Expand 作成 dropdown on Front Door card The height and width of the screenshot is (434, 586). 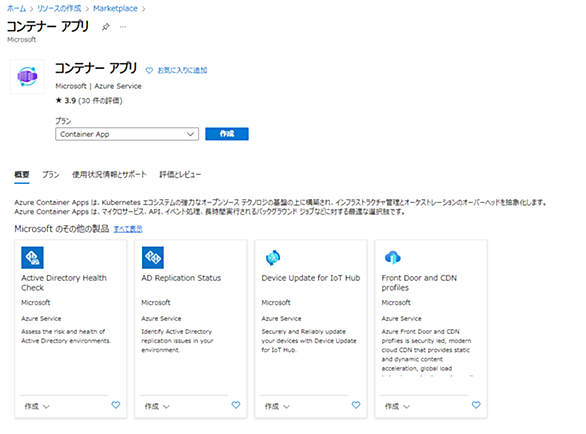tap(397, 406)
